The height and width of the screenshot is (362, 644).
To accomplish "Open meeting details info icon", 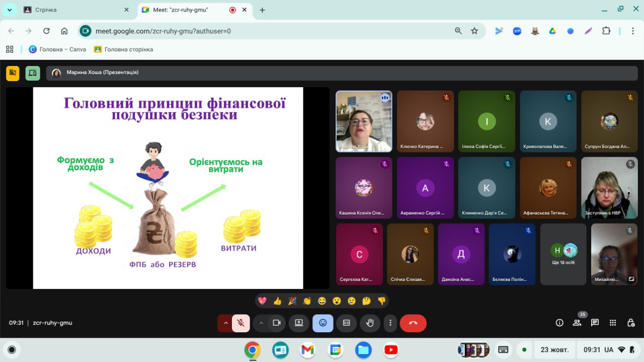I will 559,323.
